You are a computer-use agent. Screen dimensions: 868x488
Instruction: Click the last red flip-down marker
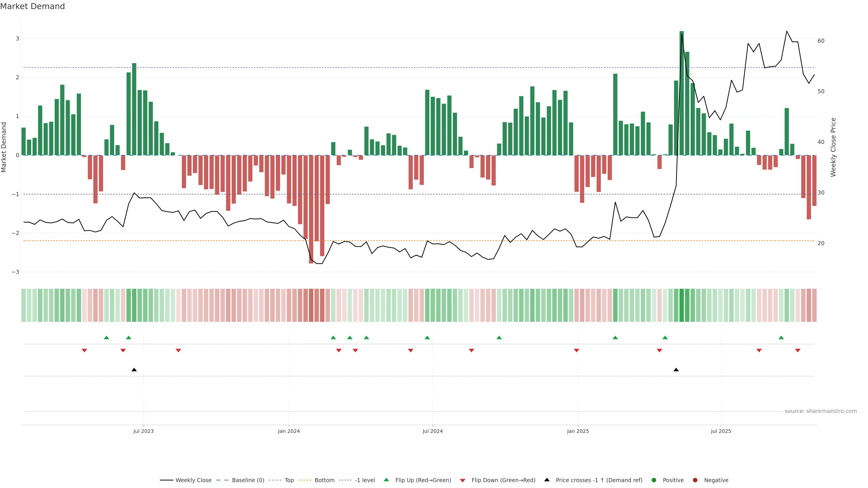click(797, 351)
